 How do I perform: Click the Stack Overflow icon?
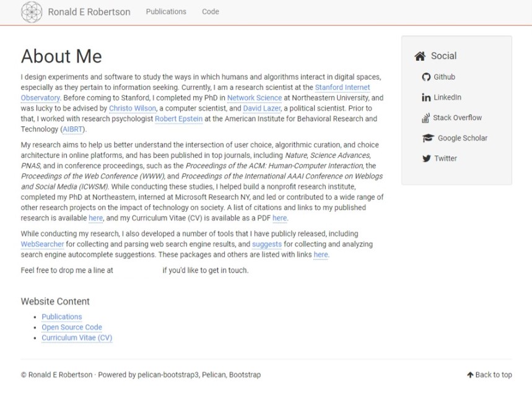[425, 118]
